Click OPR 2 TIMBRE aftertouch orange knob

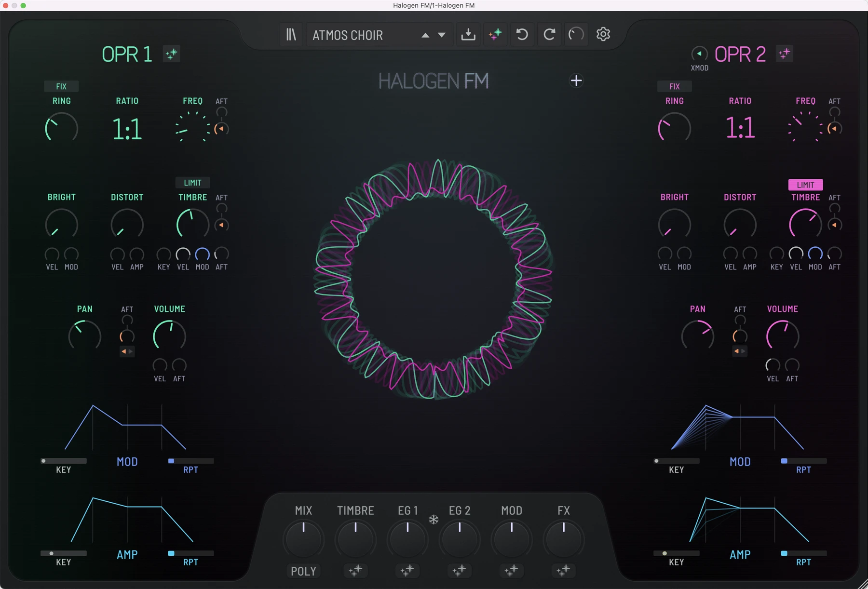click(x=834, y=225)
